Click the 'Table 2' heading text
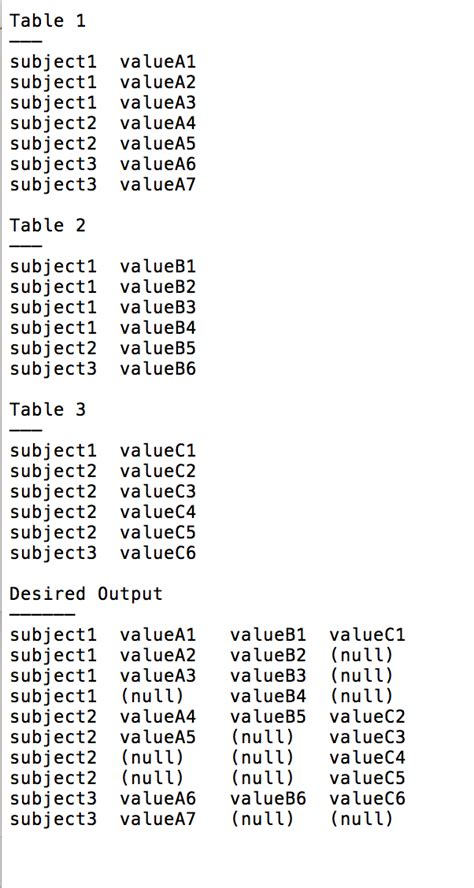The height and width of the screenshot is (888, 474). [x=48, y=225]
